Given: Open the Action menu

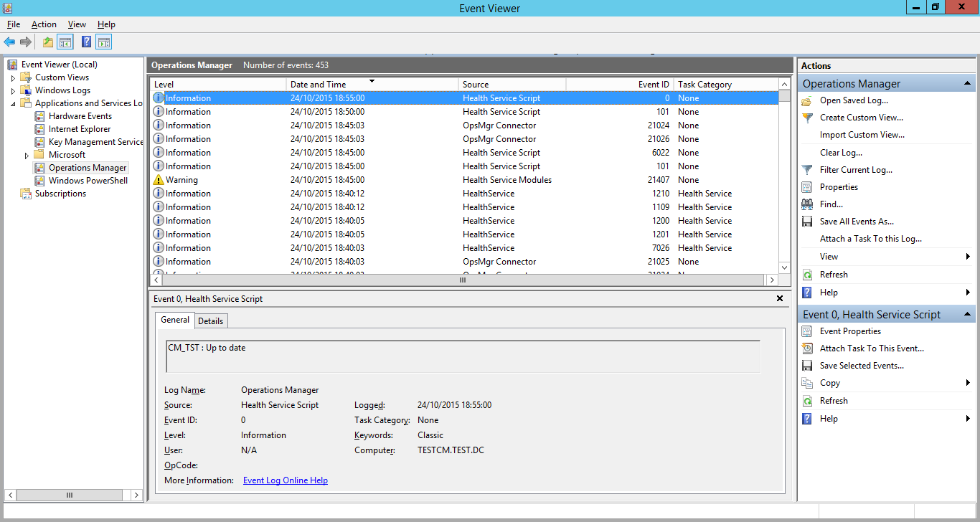Looking at the screenshot, I should tap(44, 24).
